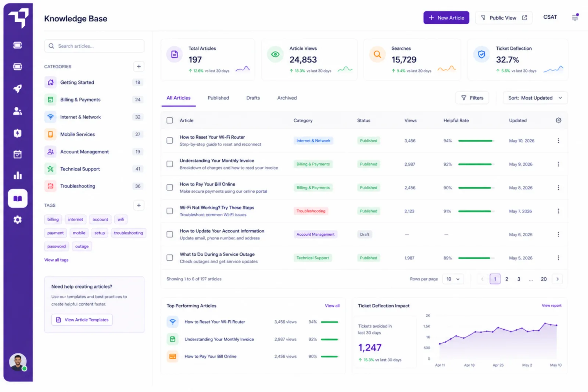This screenshot has width=588, height=392.
Task: Check the Understanding Your Monthly Invoice row
Action: pyautogui.click(x=170, y=164)
